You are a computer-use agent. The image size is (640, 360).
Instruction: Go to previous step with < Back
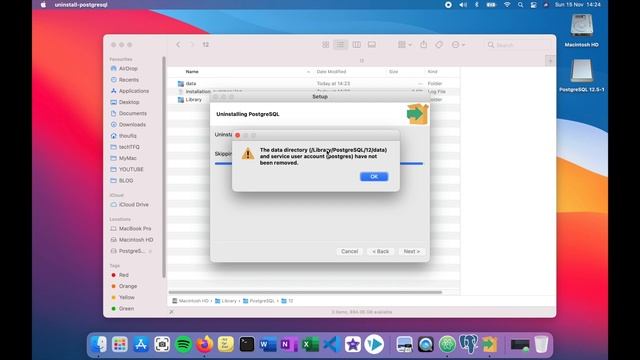pyautogui.click(x=380, y=251)
